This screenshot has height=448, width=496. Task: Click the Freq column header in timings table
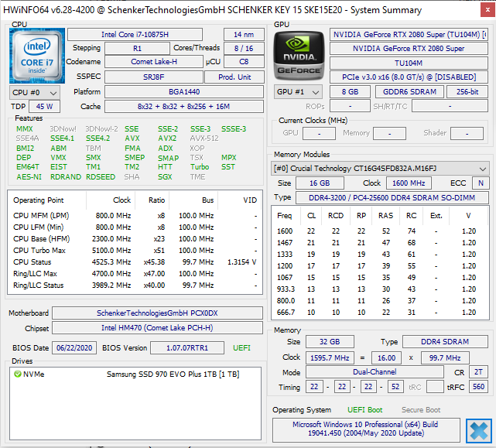click(286, 215)
